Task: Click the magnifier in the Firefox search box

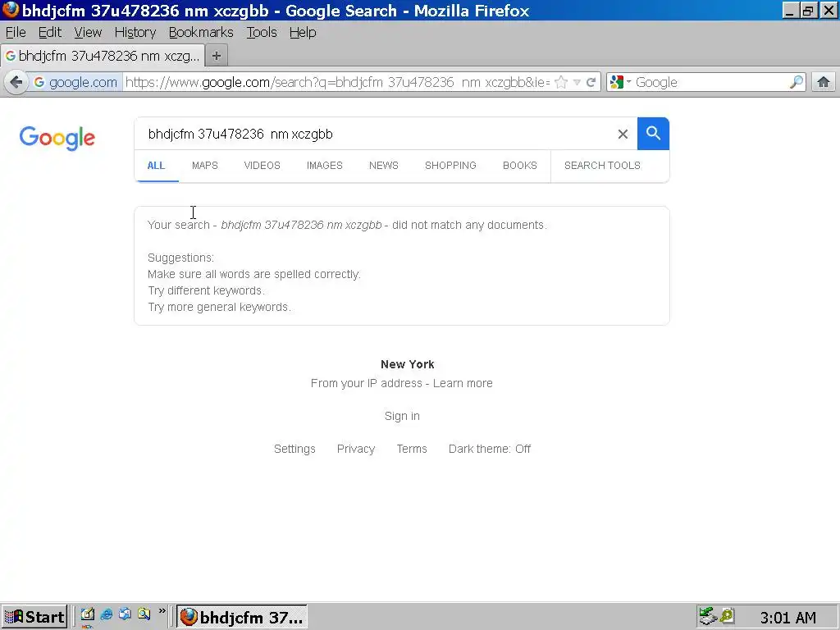Action: click(x=796, y=83)
